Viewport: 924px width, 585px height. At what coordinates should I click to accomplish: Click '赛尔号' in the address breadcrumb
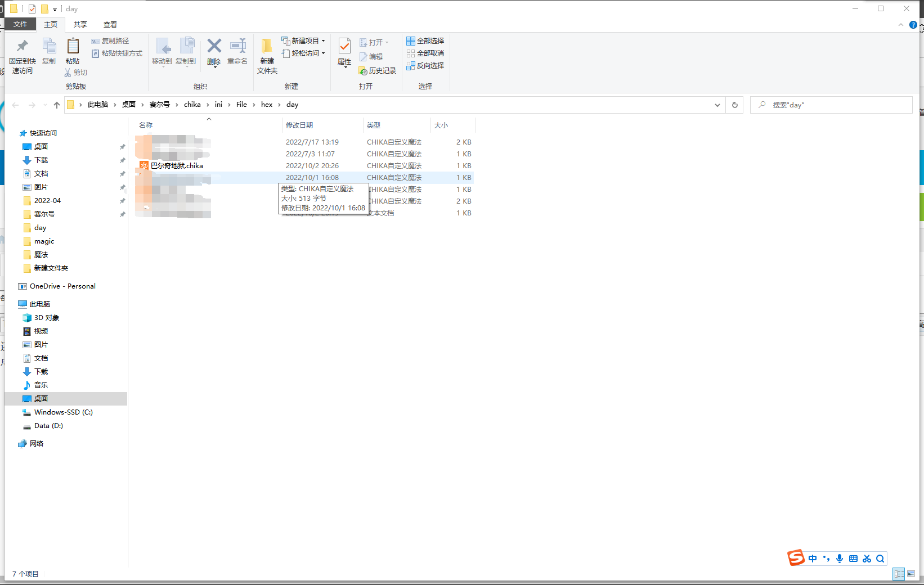[x=160, y=105]
